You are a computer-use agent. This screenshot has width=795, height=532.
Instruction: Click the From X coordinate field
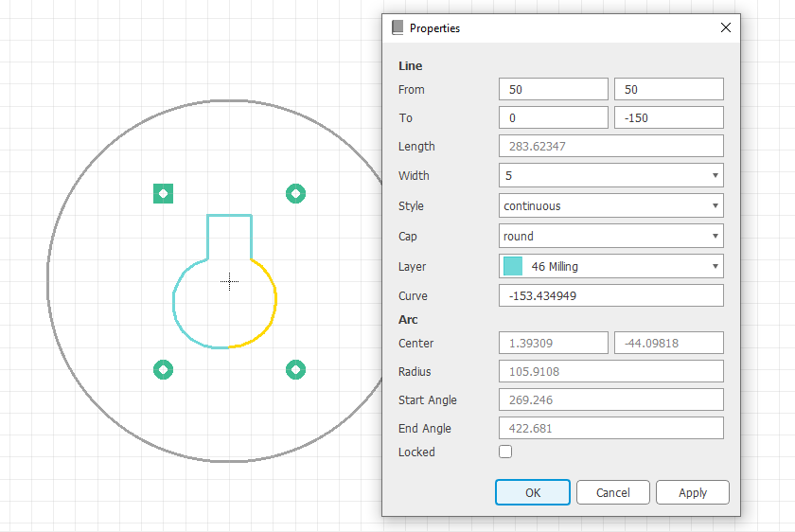[553, 89]
